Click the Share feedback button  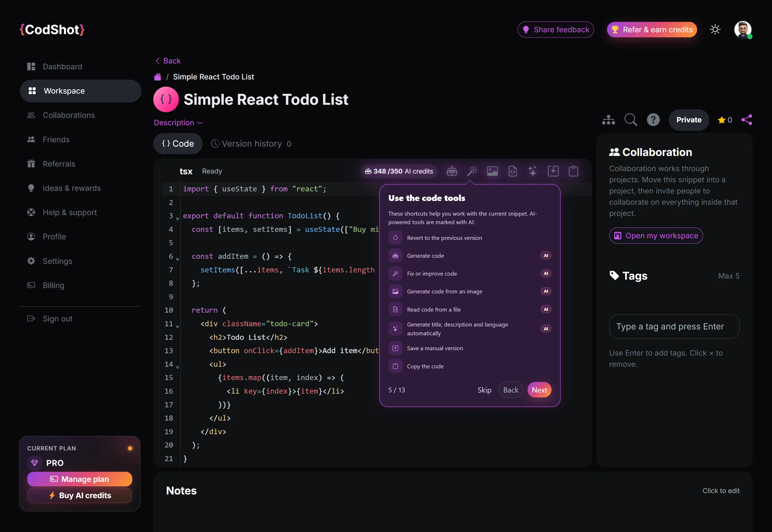(x=556, y=30)
